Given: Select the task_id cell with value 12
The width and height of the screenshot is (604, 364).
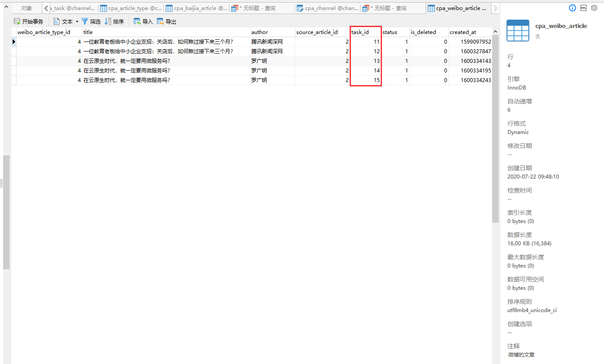Looking at the screenshot, I should [366, 52].
